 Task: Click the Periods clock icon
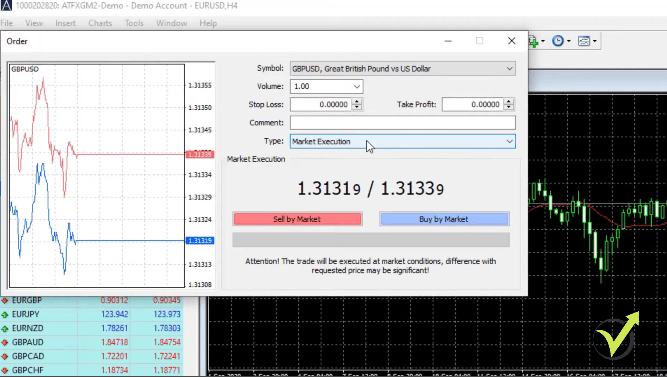(x=558, y=41)
